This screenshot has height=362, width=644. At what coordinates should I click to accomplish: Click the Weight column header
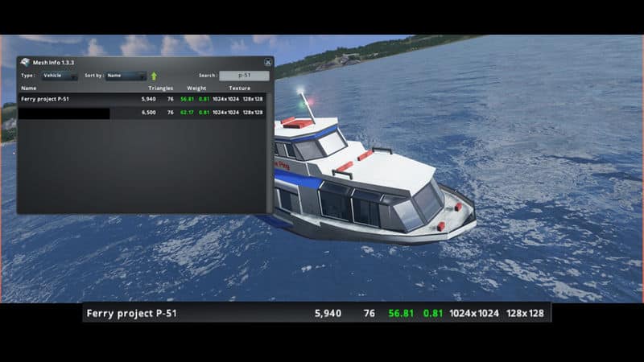point(196,88)
